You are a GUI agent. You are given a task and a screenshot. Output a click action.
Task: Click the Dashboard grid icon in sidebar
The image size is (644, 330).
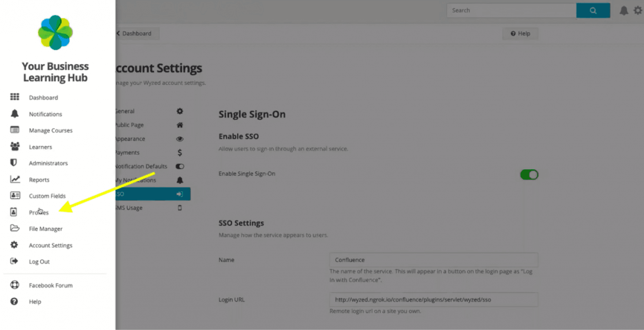(x=15, y=97)
